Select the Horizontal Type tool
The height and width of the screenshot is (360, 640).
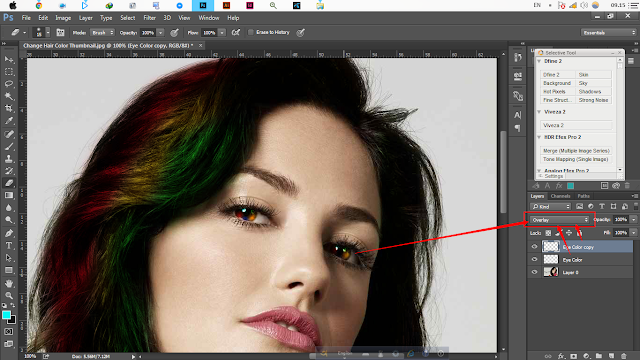point(9,246)
